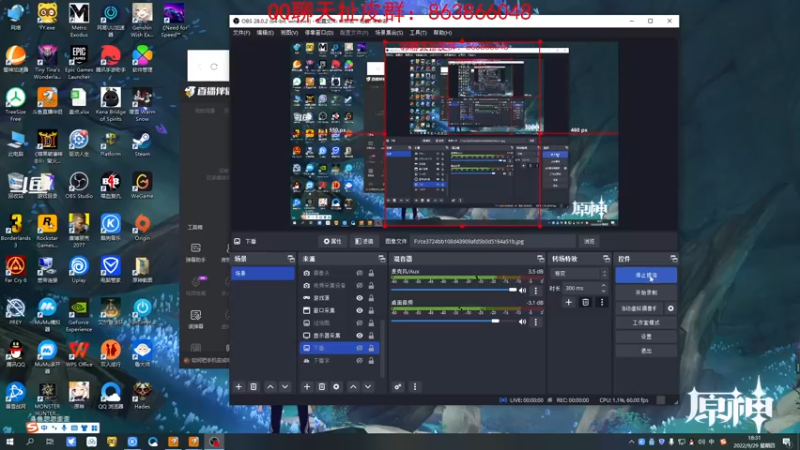
Task: Open 桌面音频 three-dot menu
Action: point(536,322)
